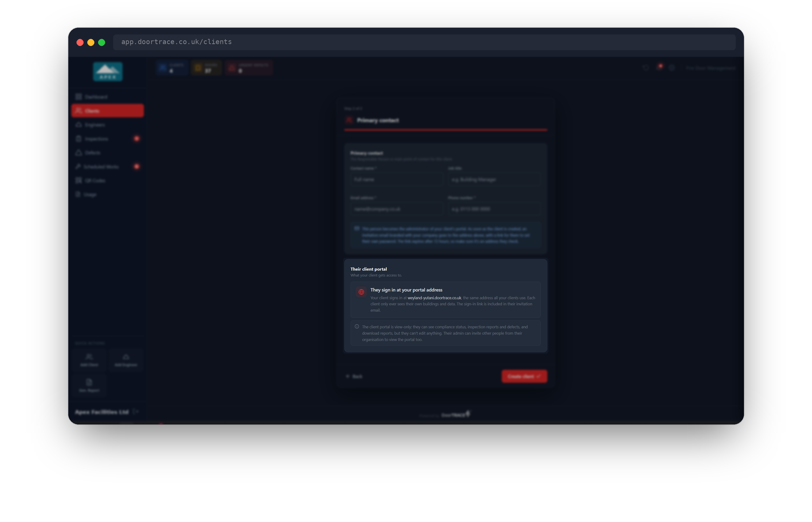
Task: Click the Urgent Defects stat card
Action: coord(249,68)
